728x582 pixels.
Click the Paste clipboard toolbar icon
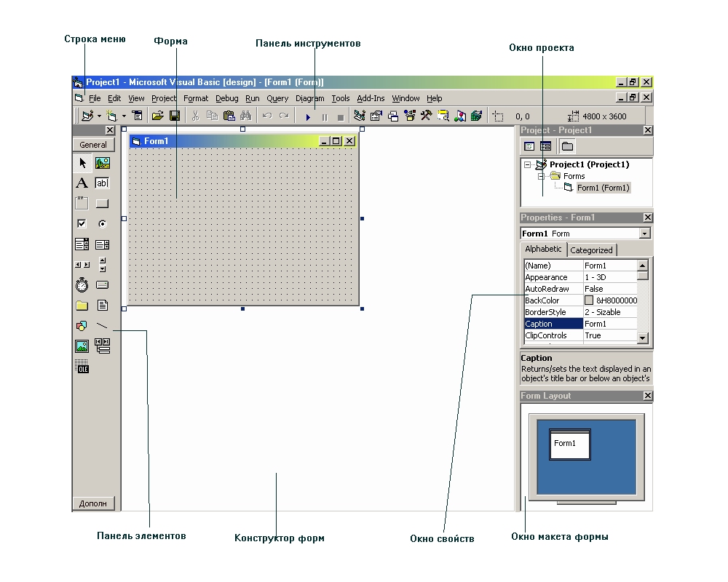pyautogui.click(x=229, y=116)
